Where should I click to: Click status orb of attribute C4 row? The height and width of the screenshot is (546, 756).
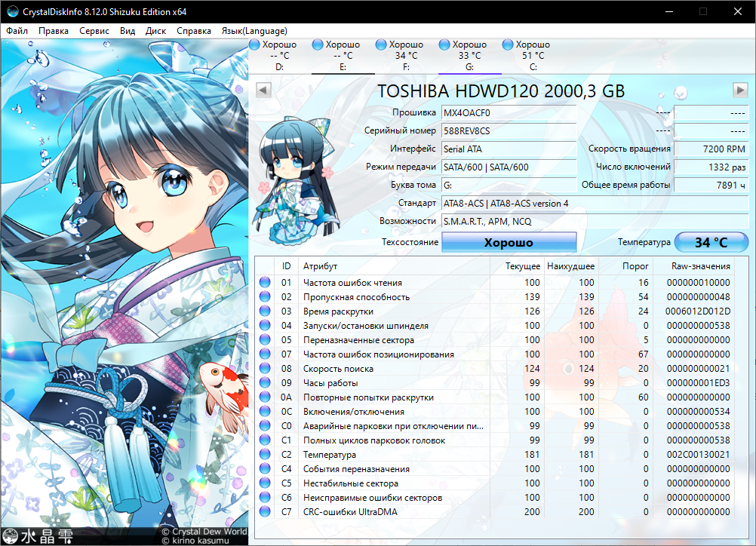tap(265, 468)
